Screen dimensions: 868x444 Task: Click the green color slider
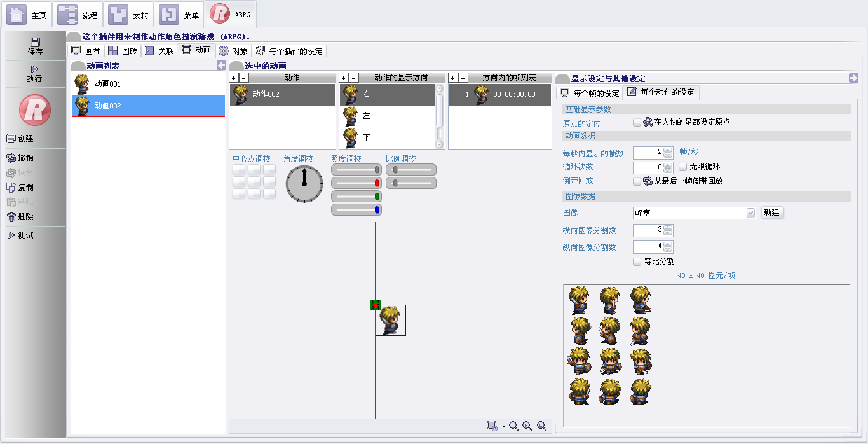click(356, 196)
